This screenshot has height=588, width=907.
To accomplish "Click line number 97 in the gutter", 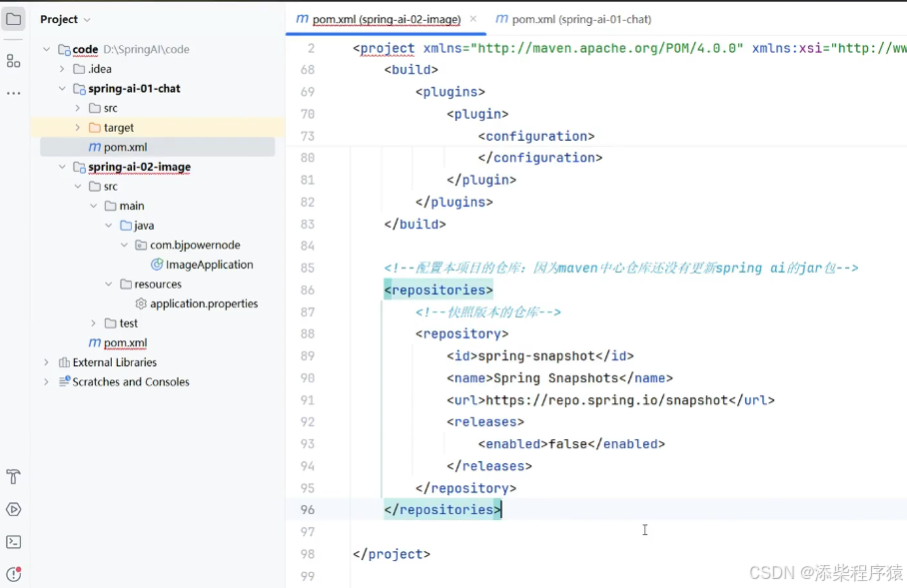I will 308,532.
